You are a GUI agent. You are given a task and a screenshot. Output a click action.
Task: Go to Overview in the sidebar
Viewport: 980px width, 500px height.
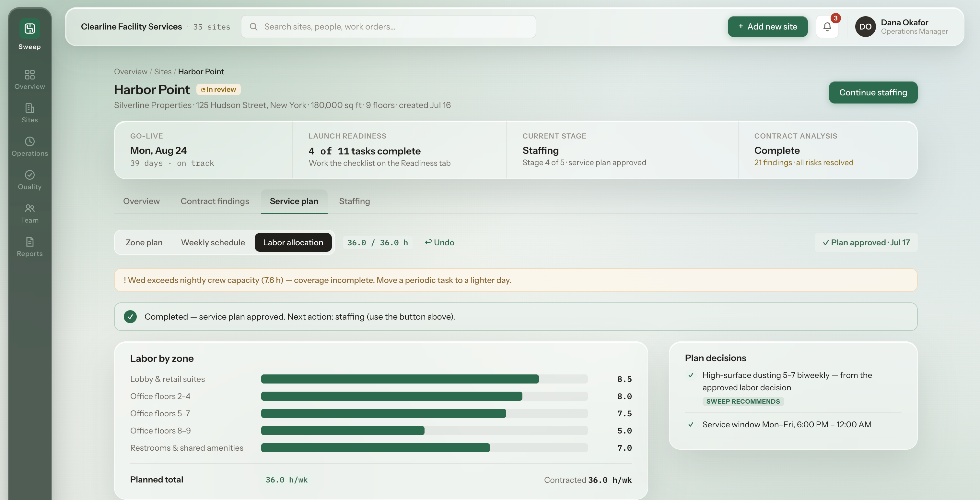(x=30, y=79)
